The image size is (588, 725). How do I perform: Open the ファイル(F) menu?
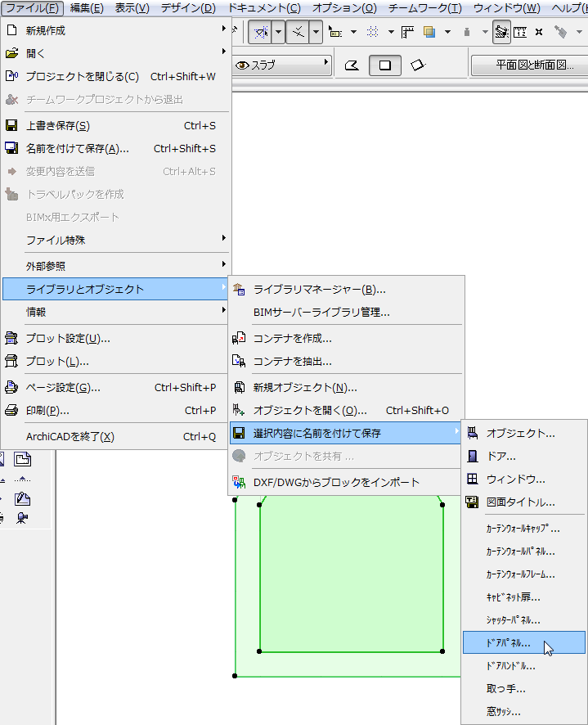coord(32,8)
